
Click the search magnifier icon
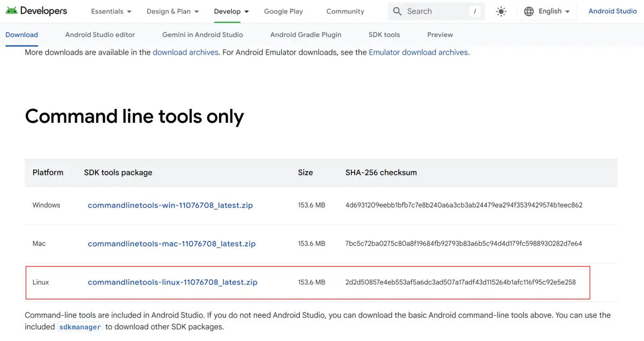pos(397,11)
